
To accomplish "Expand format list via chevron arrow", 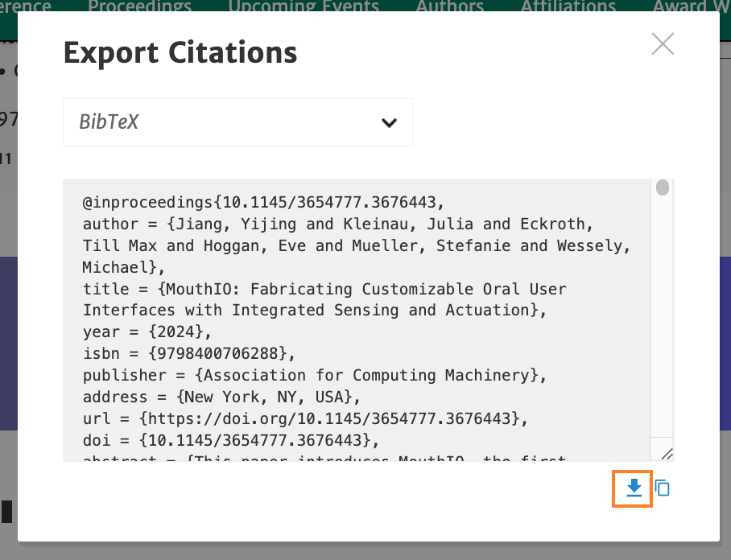I will 389,122.
